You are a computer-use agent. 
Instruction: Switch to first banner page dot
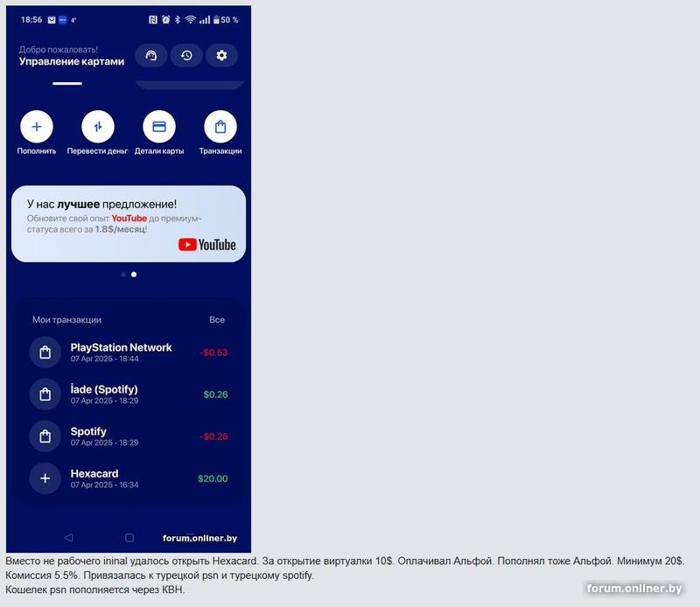[123, 275]
